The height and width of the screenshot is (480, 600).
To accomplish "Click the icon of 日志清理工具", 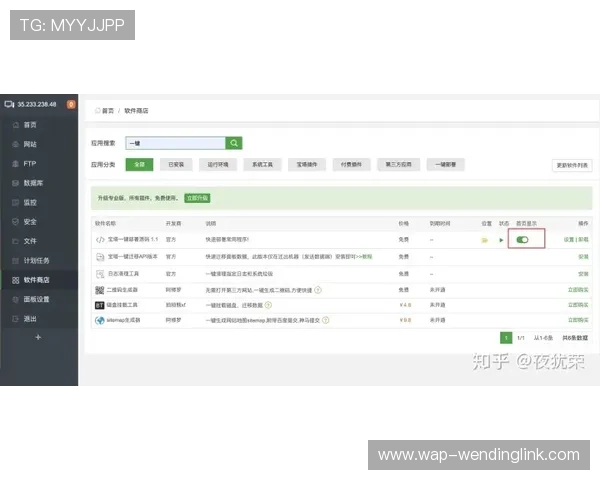I will click(100, 274).
